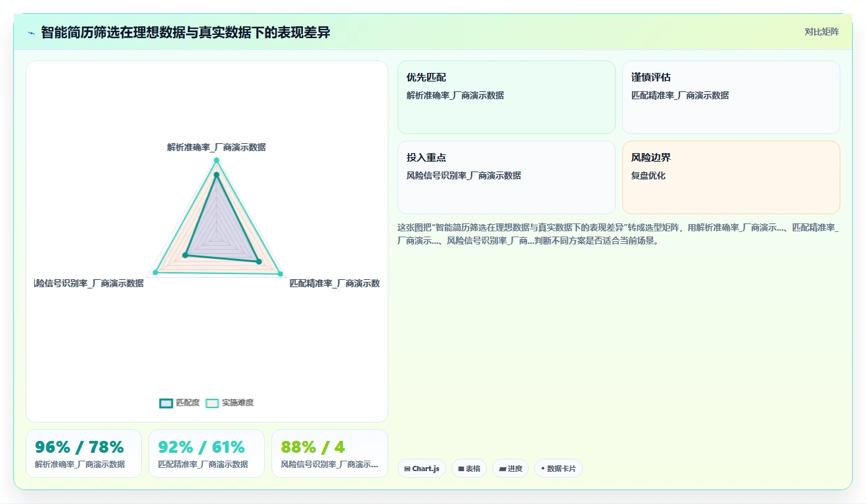The width and height of the screenshot is (866, 504).
Task: Click the star icon in 数据卡片 tag
Action: pyautogui.click(x=543, y=469)
